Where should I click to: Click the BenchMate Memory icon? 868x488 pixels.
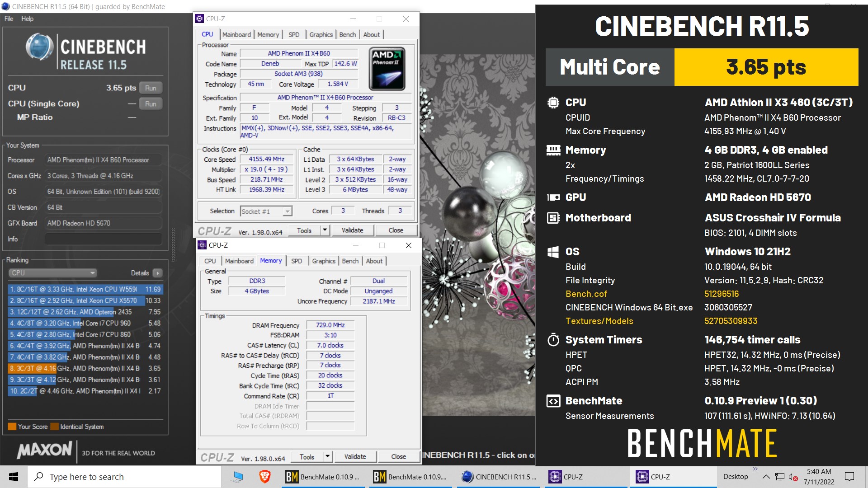[x=553, y=150]
